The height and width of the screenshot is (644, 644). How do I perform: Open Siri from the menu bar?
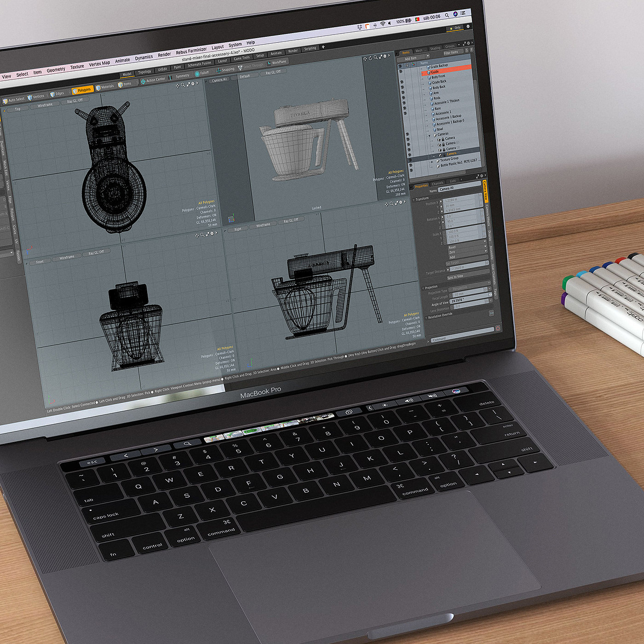tap(455, 15)
